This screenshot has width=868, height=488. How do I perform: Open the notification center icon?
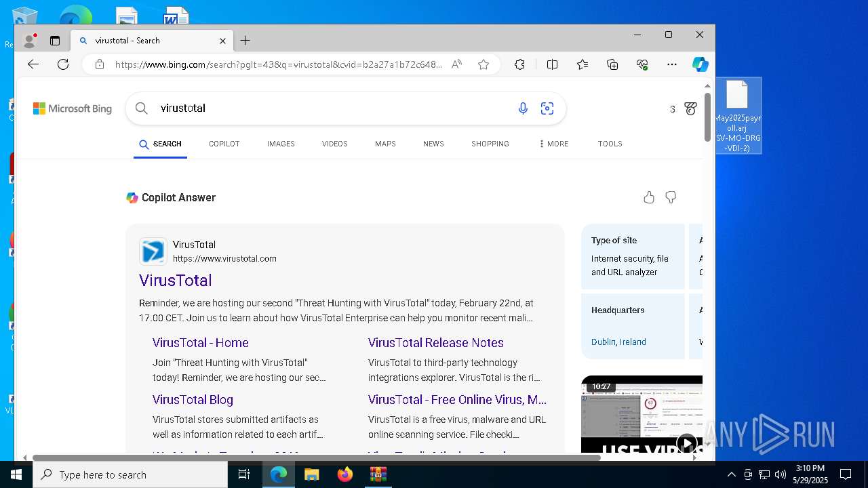click(846, 474)
